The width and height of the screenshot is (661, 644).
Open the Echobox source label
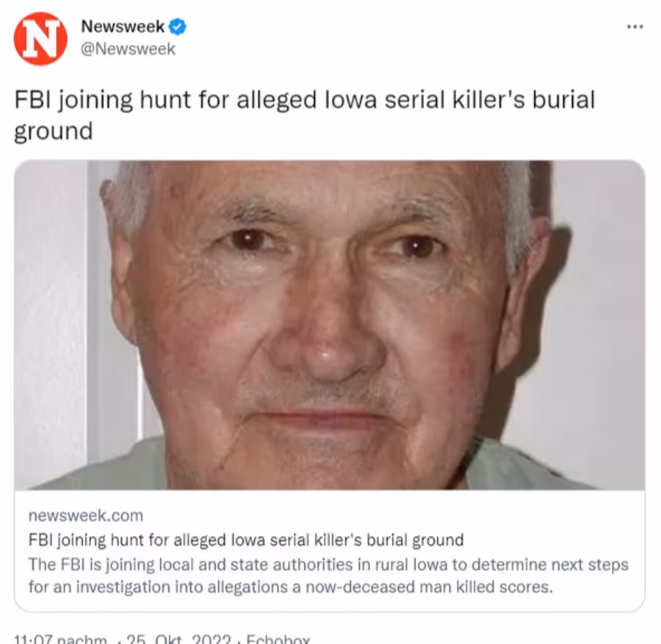[278, 638]
